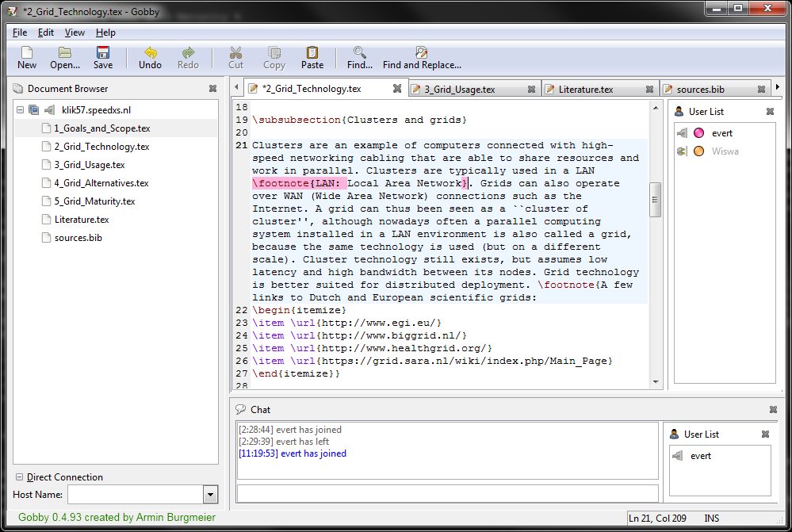Image resolution: width=792 pixels, height=532 pixels.
Task: Click the editor scrollbar up arrow
Action: click(x=655, y=108)
